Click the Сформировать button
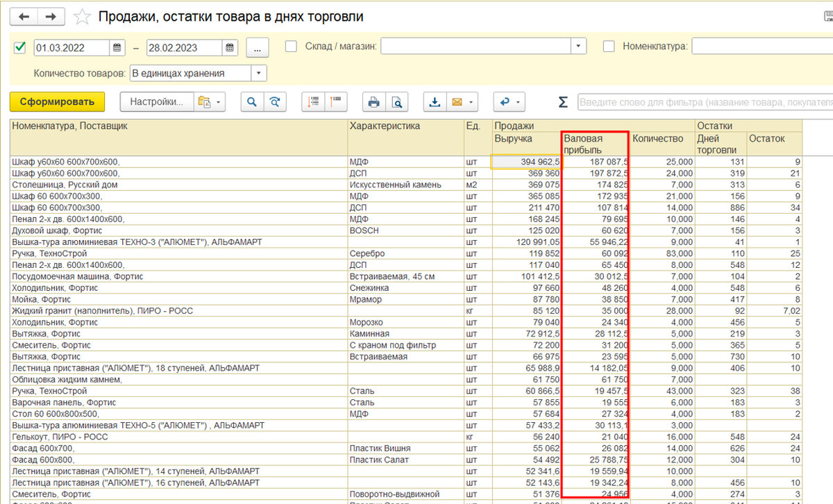 [x=57, y=102]
